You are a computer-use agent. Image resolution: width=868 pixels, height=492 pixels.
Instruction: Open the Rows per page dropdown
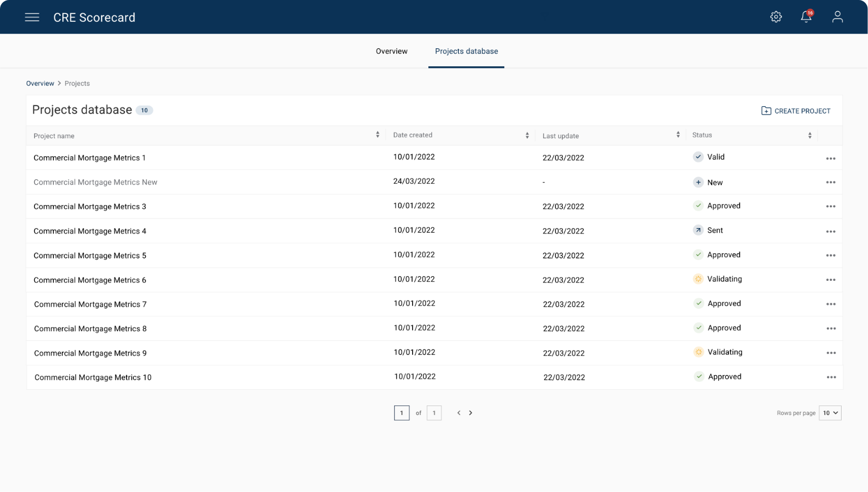pos(830,413)
